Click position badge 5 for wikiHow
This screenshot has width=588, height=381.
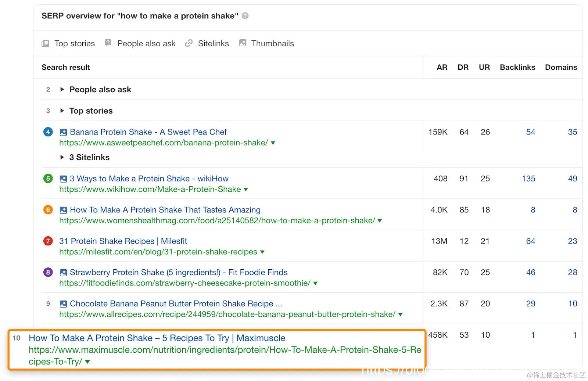pyautogui.click(x=48, y=179)
